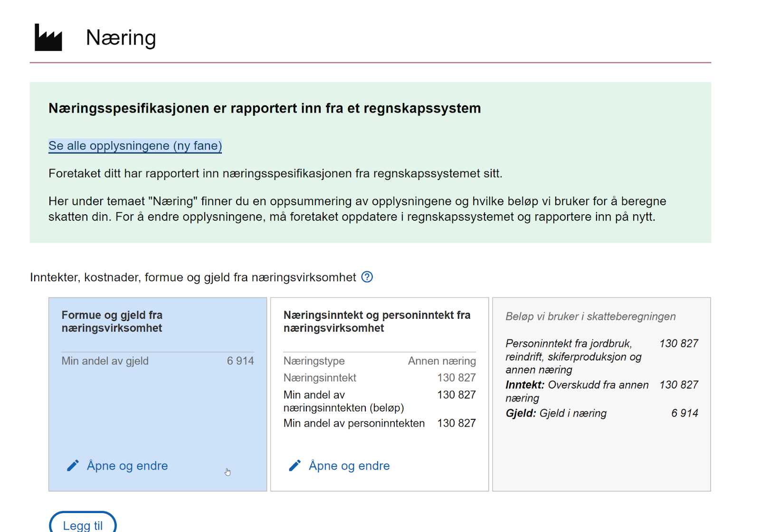Click 'Min andel av personinntekten' row label
Viewport: 760px width, 532px height.
[x=354, y=423]
